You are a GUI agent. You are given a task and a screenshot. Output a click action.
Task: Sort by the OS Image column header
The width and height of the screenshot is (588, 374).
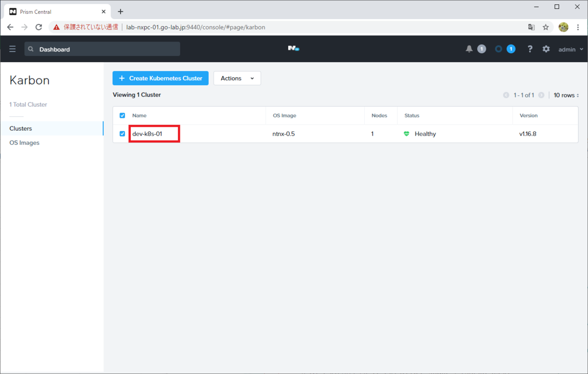(x=284, y=116)
